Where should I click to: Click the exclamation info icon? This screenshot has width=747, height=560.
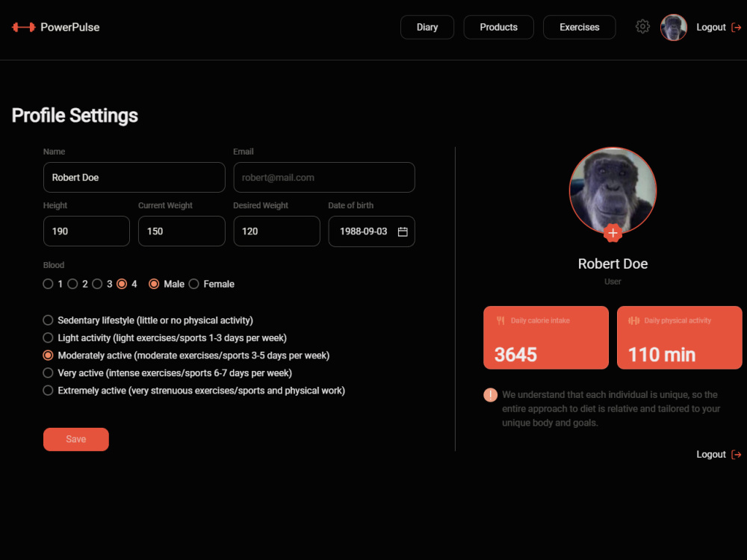pos(490,395)
